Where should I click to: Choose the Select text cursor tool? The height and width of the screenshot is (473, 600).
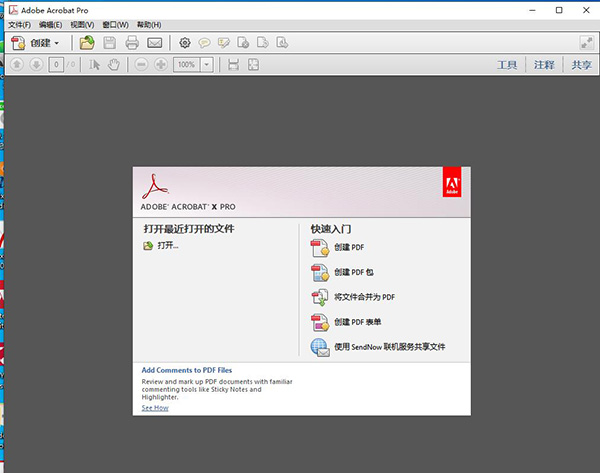point(94,65)
